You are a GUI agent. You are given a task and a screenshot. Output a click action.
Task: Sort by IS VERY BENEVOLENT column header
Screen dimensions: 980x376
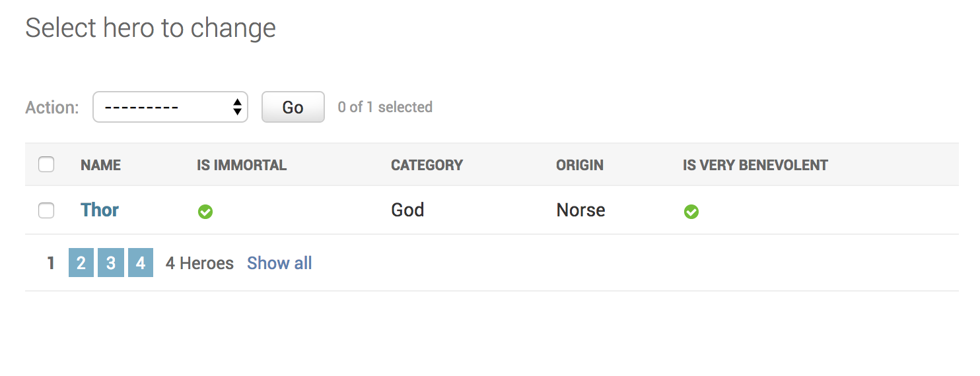pyautogui.click(x=755, y=165)
